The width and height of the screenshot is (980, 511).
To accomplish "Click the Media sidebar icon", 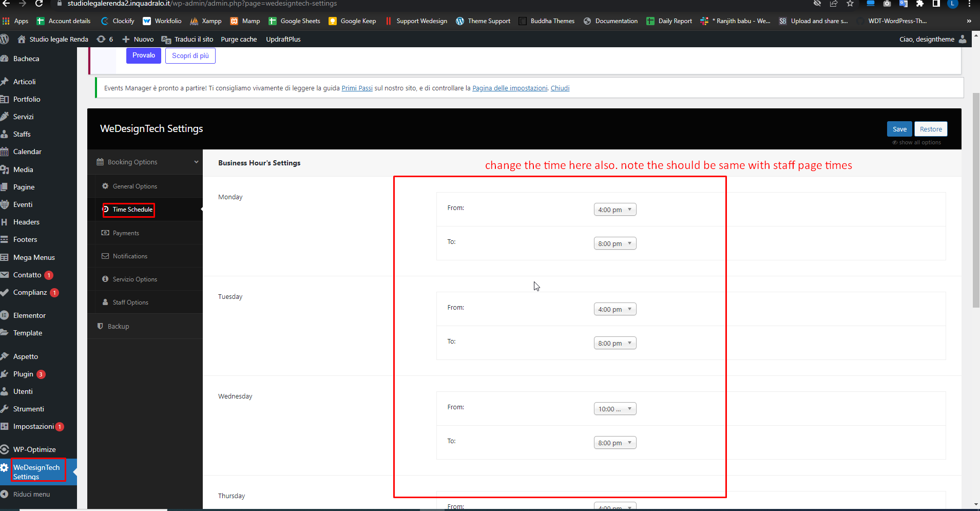I will pos(4,169).
